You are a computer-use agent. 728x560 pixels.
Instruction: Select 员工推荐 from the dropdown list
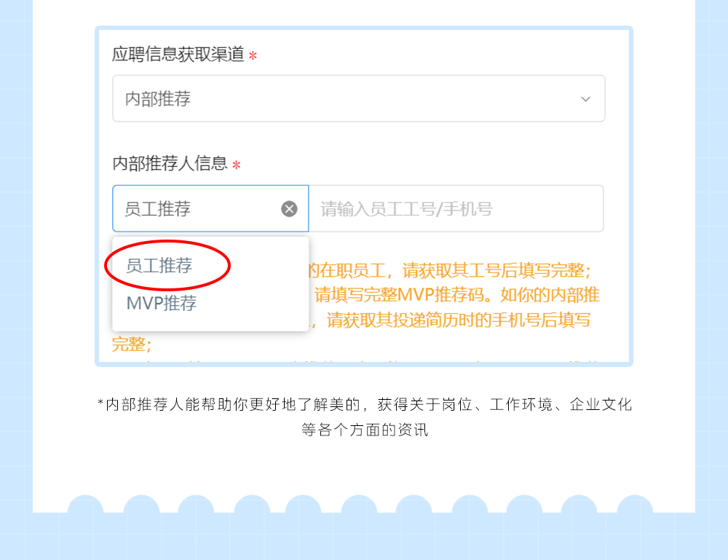(x=159, y=266)
